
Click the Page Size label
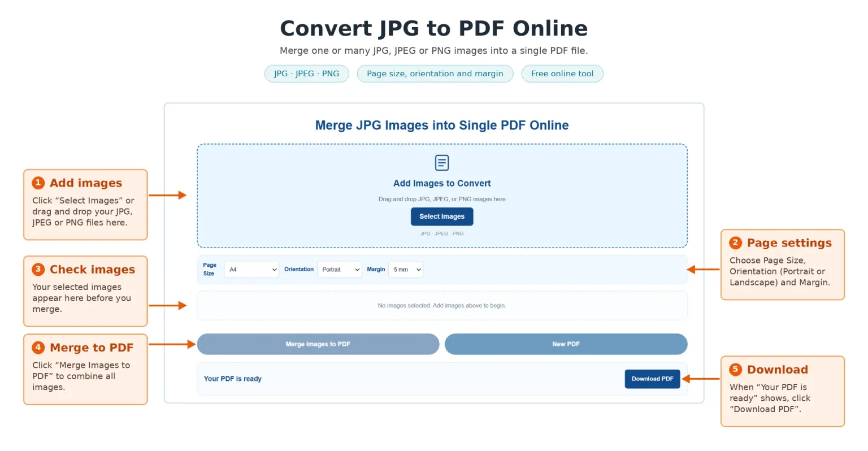point(210,269)
